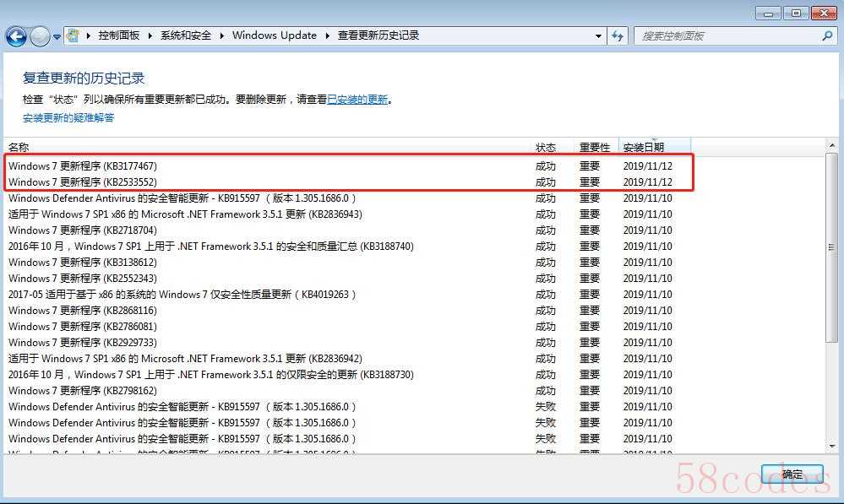Screen dimensions: 844x504
Task: Close the update history window
Action: 824,13
